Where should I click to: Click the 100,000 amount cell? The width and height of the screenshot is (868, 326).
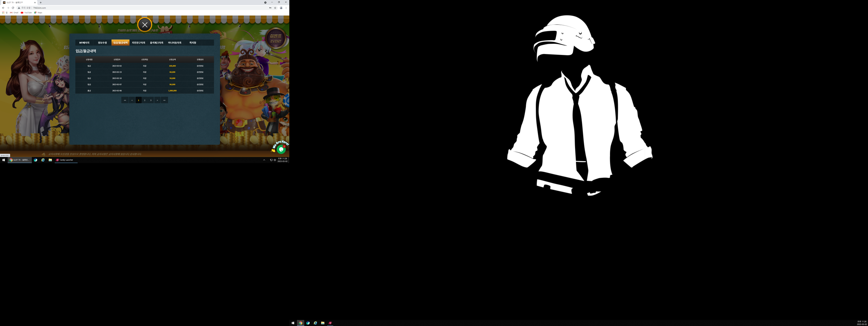click(x=172, y=66)
